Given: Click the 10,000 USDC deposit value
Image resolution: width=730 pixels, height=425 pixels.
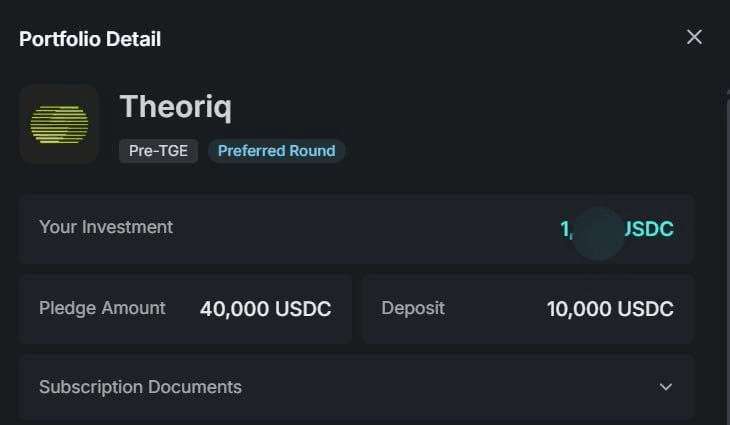Looking at the screenshot, I should [610, 309].
